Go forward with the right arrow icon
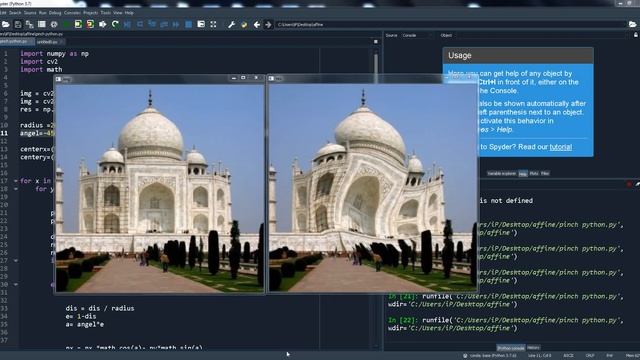 click(268, 24)
